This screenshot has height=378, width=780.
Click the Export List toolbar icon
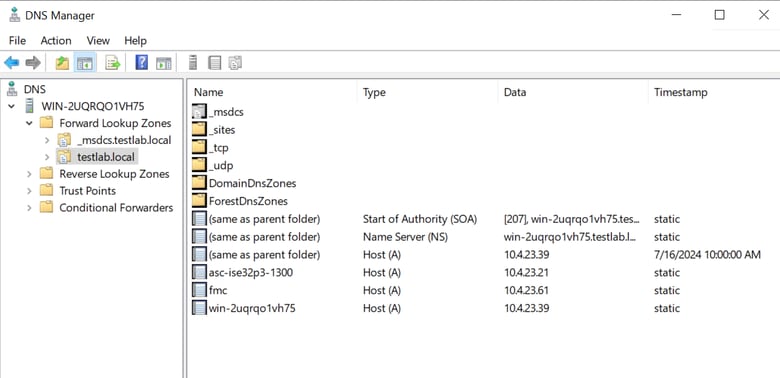(x=112, y=63)
